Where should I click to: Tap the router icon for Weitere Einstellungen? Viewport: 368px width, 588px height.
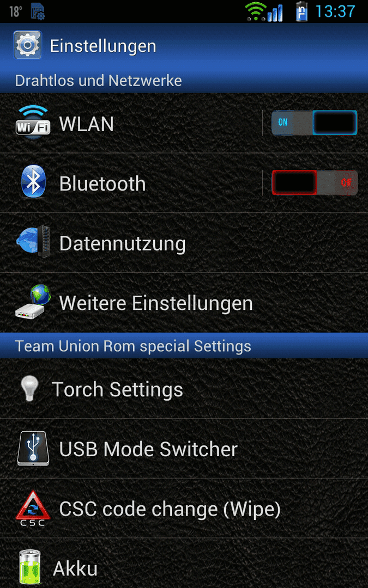(33, 302)
